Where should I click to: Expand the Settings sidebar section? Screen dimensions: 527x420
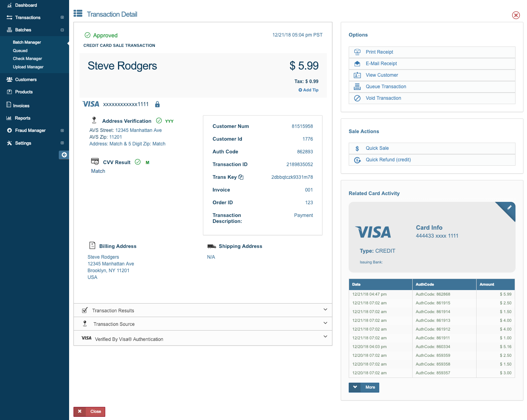(x=62, y=143)
